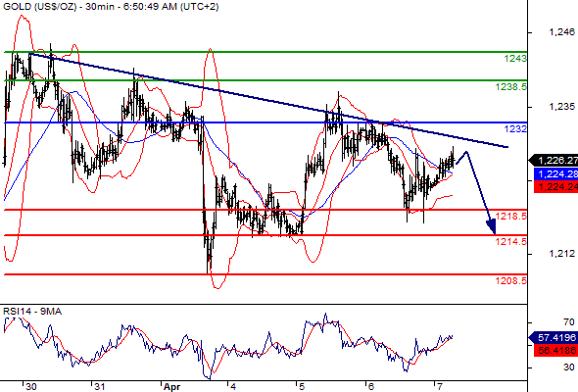Click the 1,246 price axis label
Viewport: 578px width, 392px height.
(561, 32)
